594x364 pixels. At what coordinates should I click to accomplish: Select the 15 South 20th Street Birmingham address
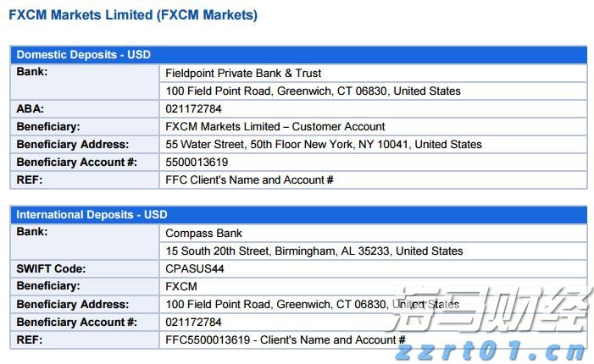[314, 251]
